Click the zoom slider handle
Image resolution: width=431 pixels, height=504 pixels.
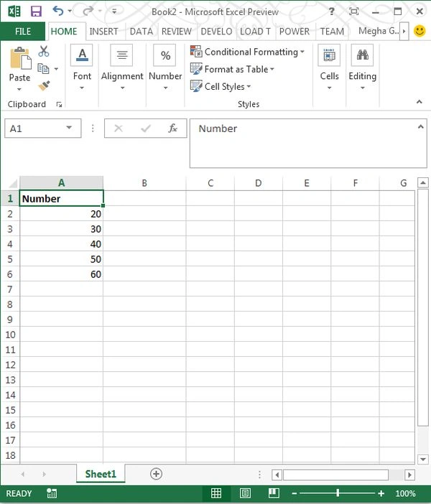click(338, 493)
